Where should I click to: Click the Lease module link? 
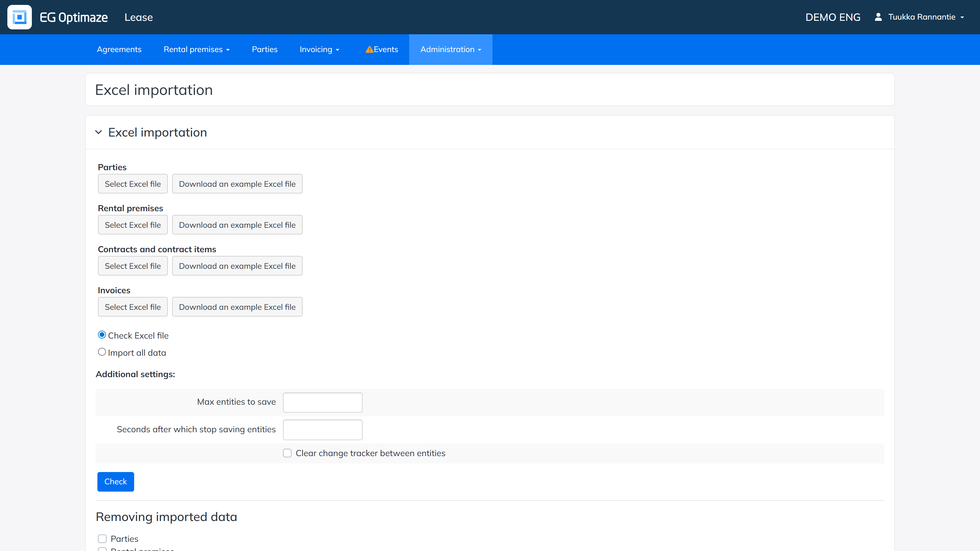point(138,17)
